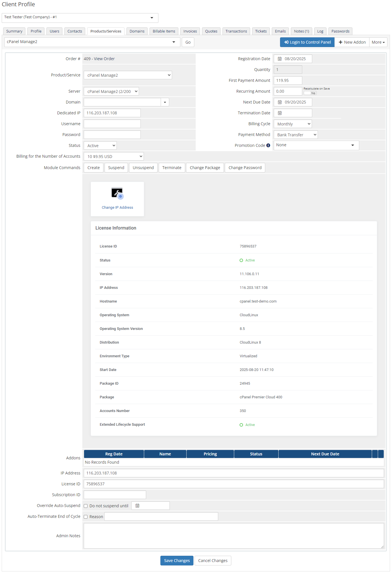Open the cPanel Manage2 service selector dropdown

tap(92, 42)
